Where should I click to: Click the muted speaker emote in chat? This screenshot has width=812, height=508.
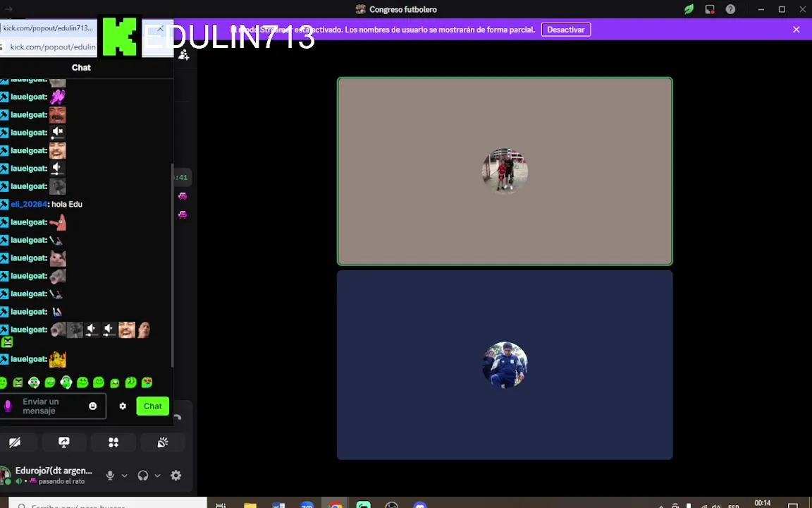58,133
